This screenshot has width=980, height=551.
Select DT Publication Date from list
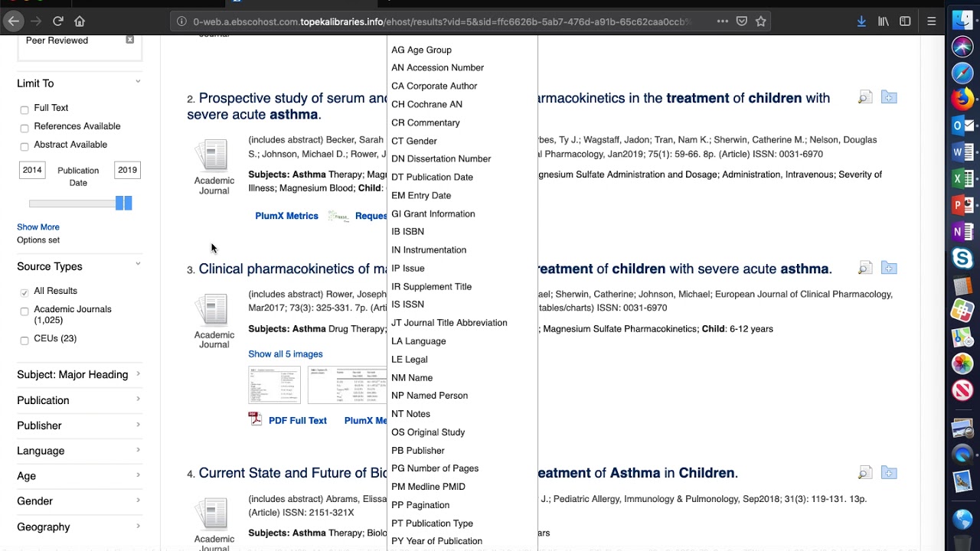[432, 177]
